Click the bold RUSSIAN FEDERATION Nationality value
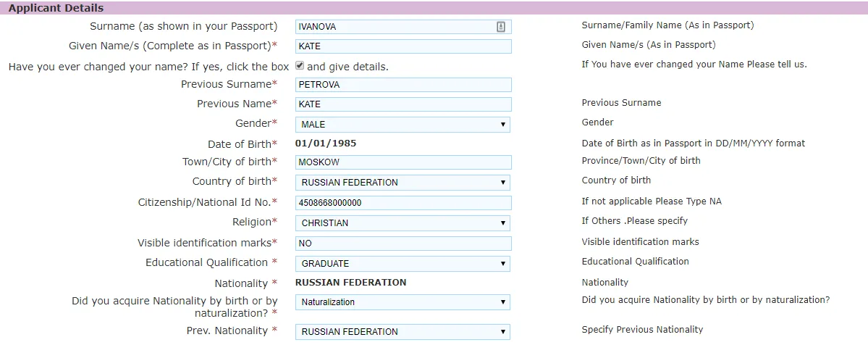The height and width of the screenshot is (345, 868). [351, 283]
